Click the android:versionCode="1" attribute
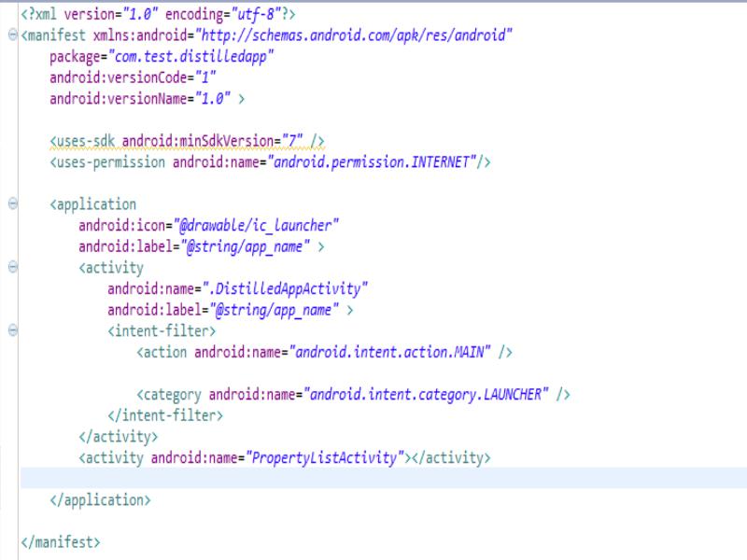This screenshot has height=560, width=747. click(x=133, y=77)
